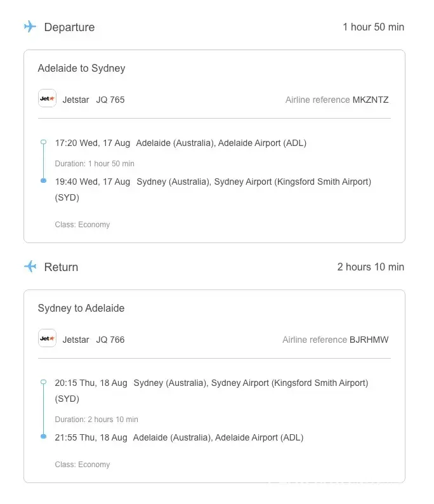Click the Sydney to Adelaide route title

(x=81, y=308)
